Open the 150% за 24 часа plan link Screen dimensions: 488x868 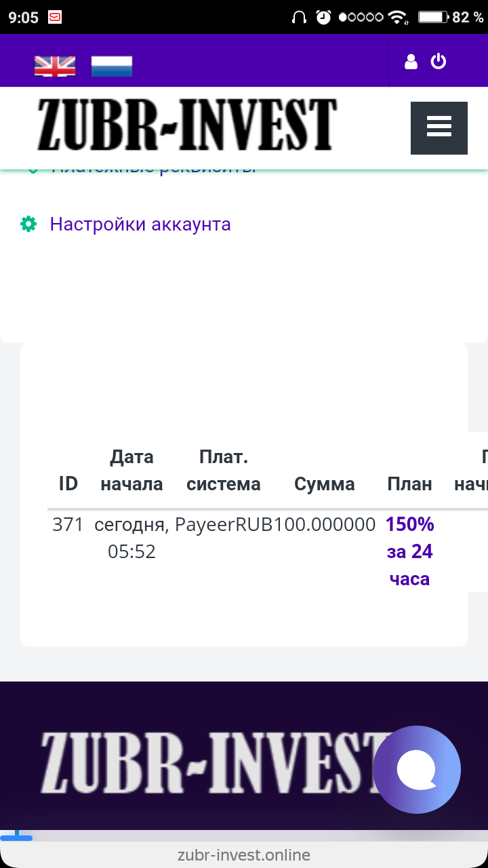pos(410,551)
